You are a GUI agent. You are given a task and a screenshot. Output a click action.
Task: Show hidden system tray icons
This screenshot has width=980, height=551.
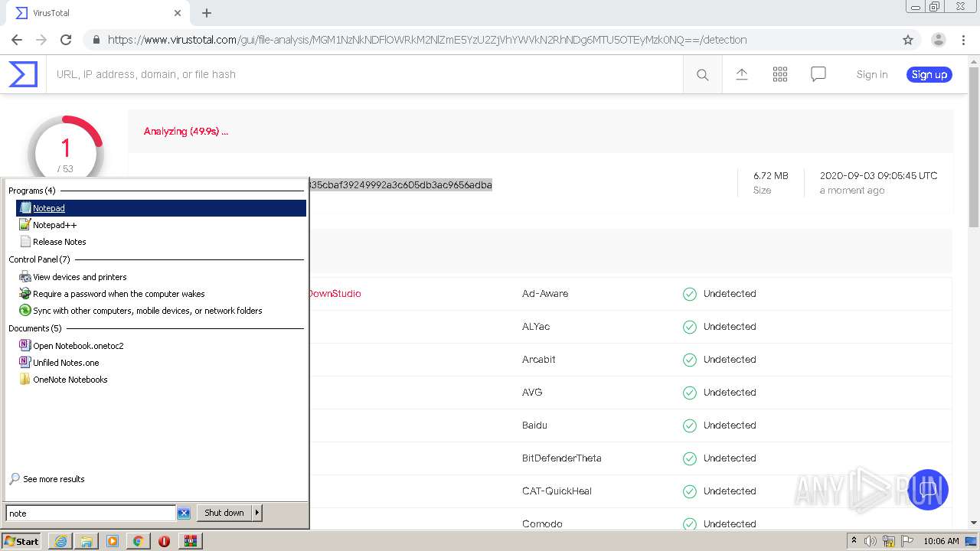(854, 541)
